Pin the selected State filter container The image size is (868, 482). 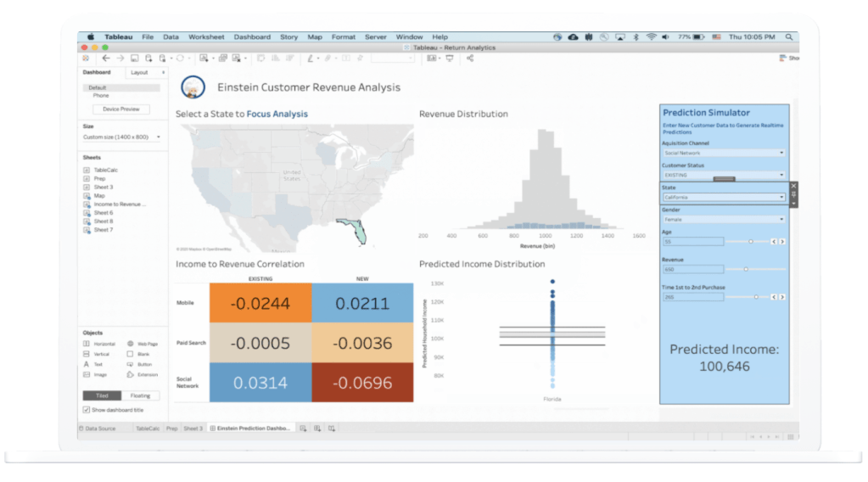point(794,194)
